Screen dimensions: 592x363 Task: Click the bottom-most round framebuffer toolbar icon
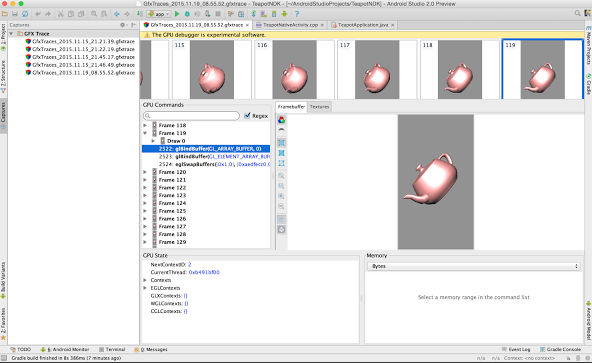tap(281, 229)
